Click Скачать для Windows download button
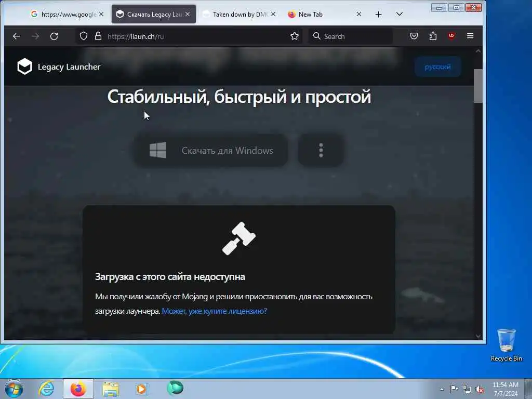 pyautogui.click(x=211, y=150)
